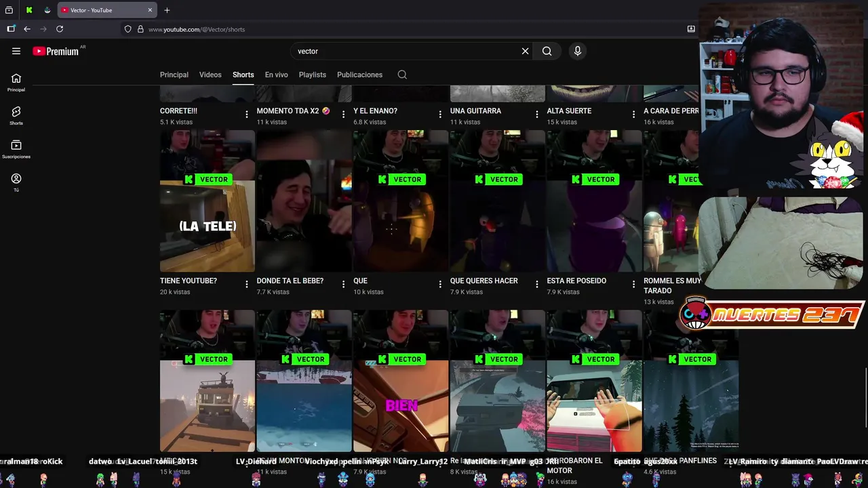Open the CORRETE!!! short title
868x488 pixels.
[x=179, y=110]
